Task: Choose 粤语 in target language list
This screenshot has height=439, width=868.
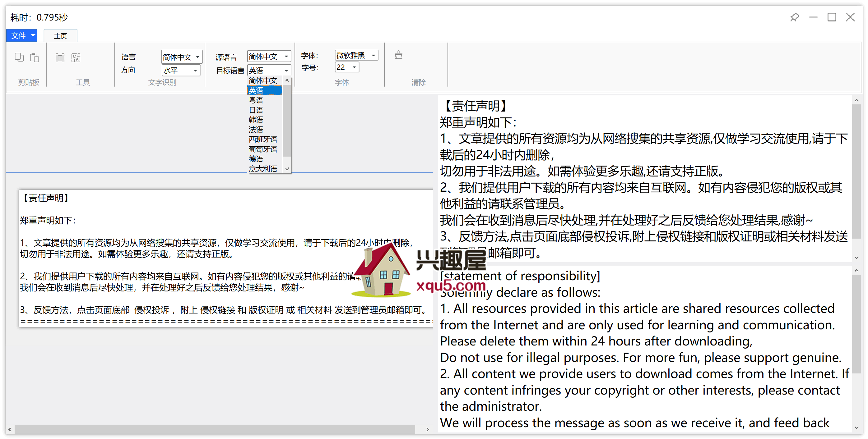Action: point(265,100)
